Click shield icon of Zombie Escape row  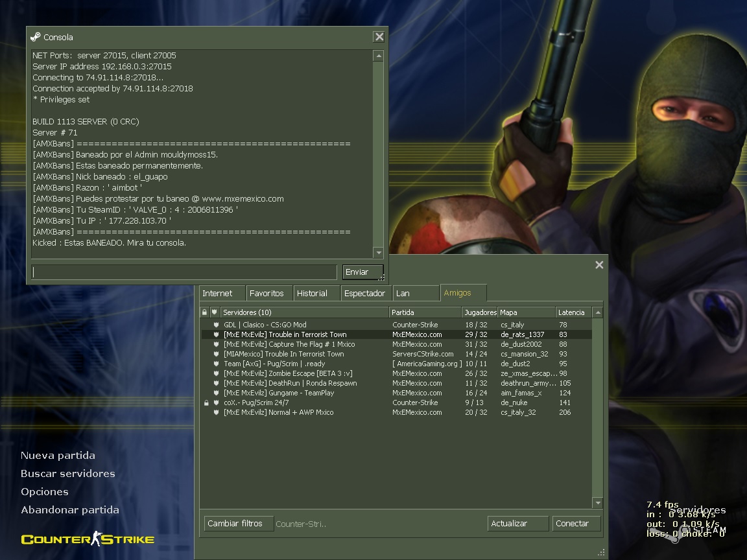(x=217, y=374)
